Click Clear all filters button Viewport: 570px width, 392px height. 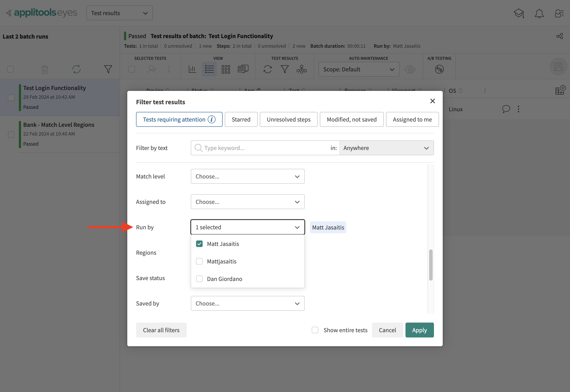161,330
